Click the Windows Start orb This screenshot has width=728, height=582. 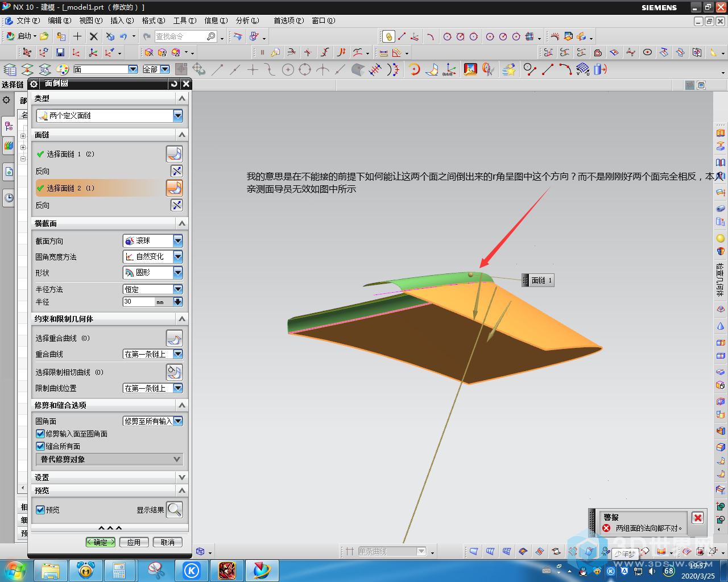click(15, 569)
